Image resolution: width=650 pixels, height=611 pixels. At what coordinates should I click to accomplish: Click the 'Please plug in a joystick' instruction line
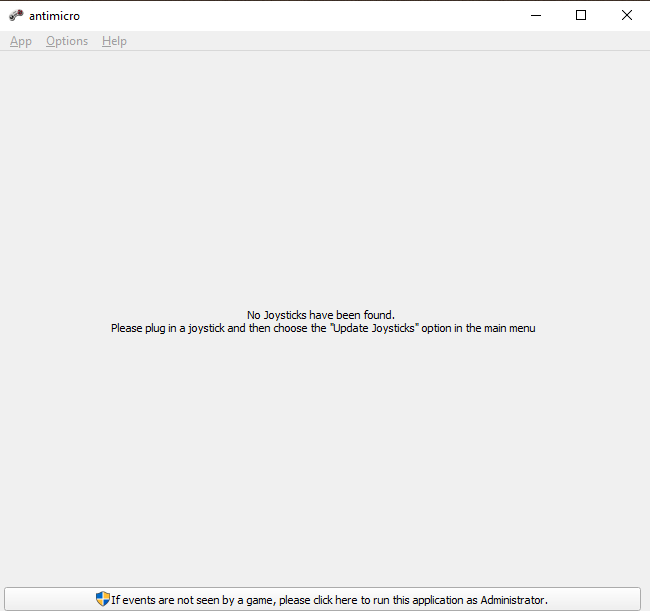(x=323, y=328)
